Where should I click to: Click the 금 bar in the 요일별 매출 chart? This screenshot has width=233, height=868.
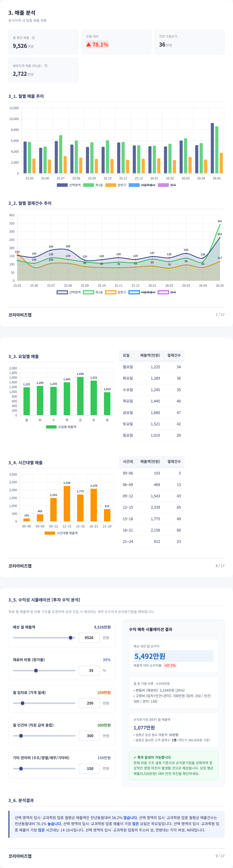coord(80,396)
